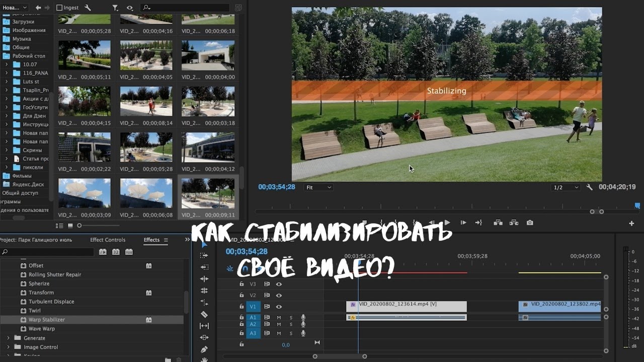Screen dimensions: 644x362
Task: Expand the Image Control effects folder
Action: [8, 347]
